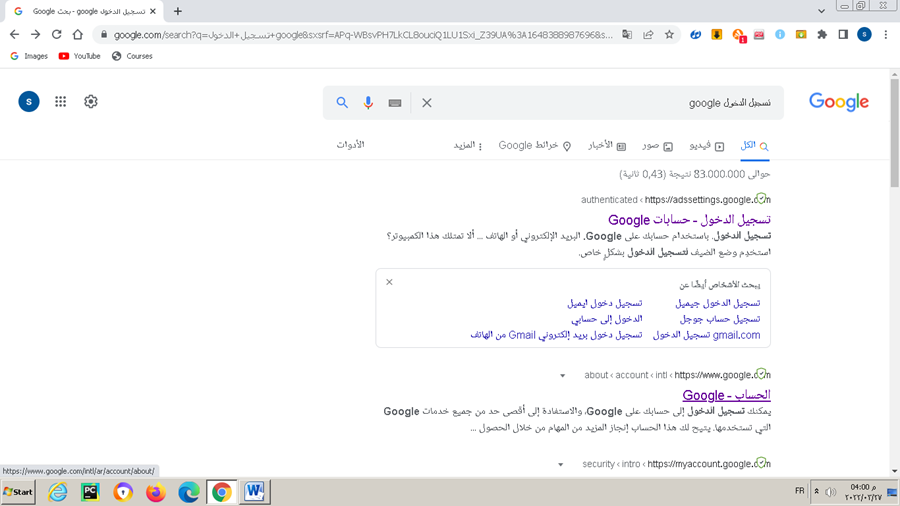Open PyCharm from the taskbar
900x506 pixels.
90,492
